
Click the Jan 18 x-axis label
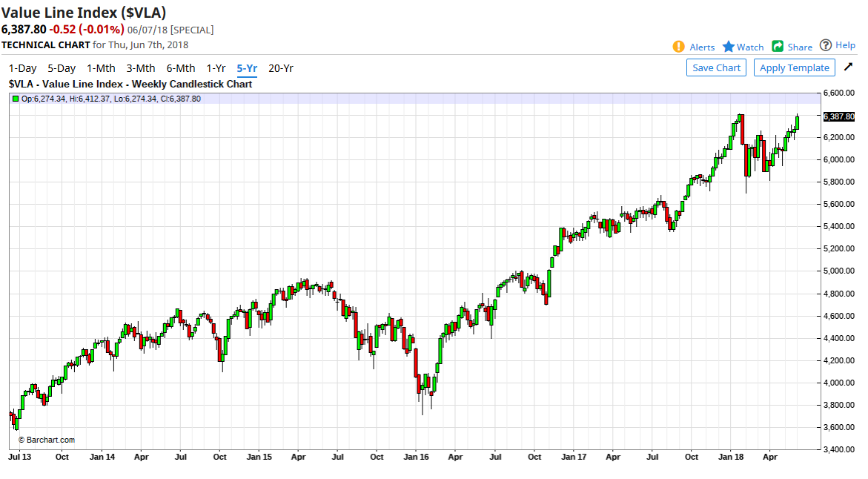tap(732, 457)
